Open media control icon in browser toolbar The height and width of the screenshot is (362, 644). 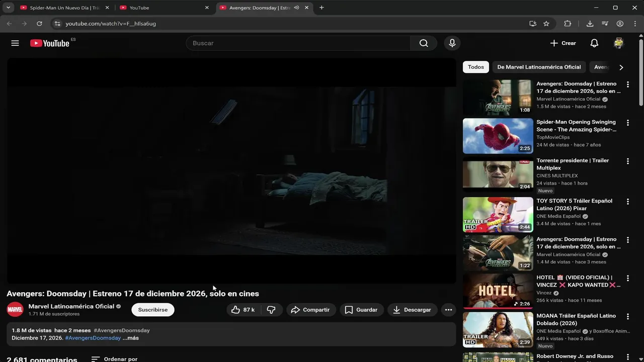(605, 24)
